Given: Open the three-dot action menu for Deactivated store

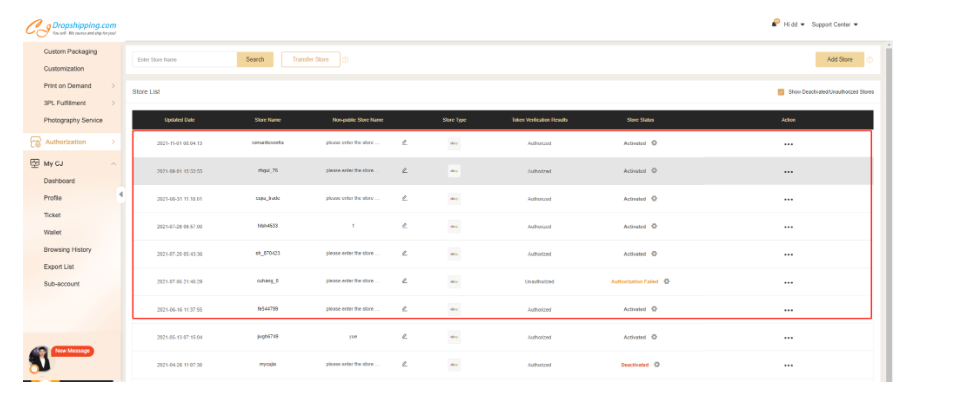Looking at the screenshot, I should 788,365.
